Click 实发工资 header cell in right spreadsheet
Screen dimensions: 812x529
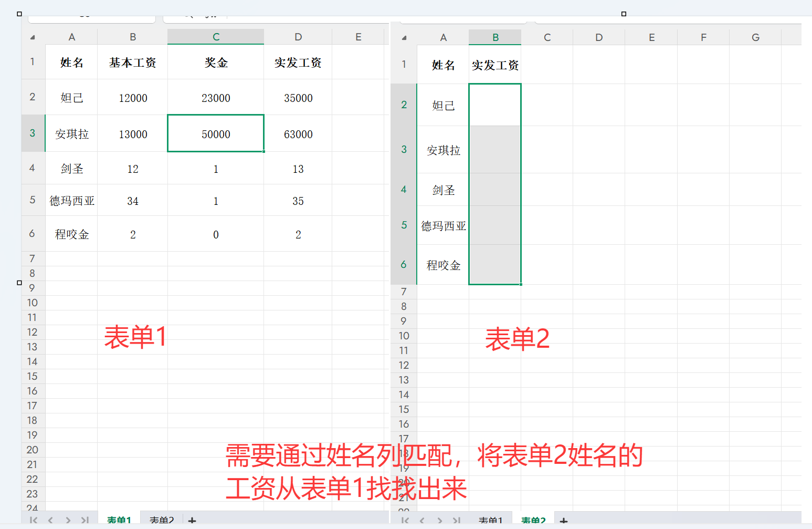(x=495, y=65)
